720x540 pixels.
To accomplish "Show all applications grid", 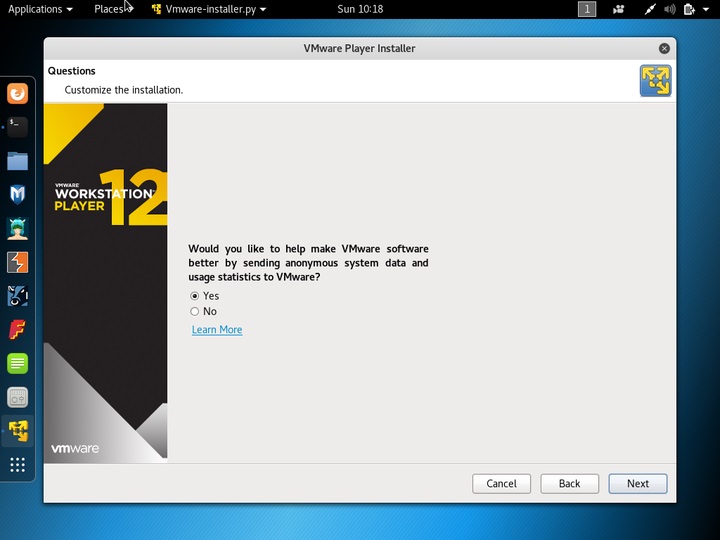I will (17, 465).
